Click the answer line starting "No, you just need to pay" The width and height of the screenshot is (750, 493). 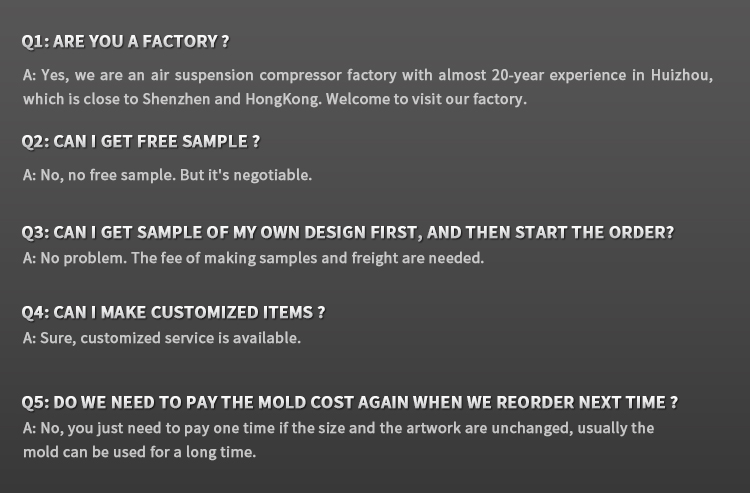(338, 428)
